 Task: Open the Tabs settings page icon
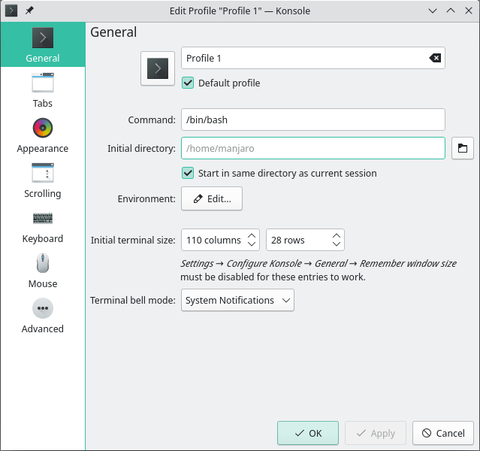point(43,82)
